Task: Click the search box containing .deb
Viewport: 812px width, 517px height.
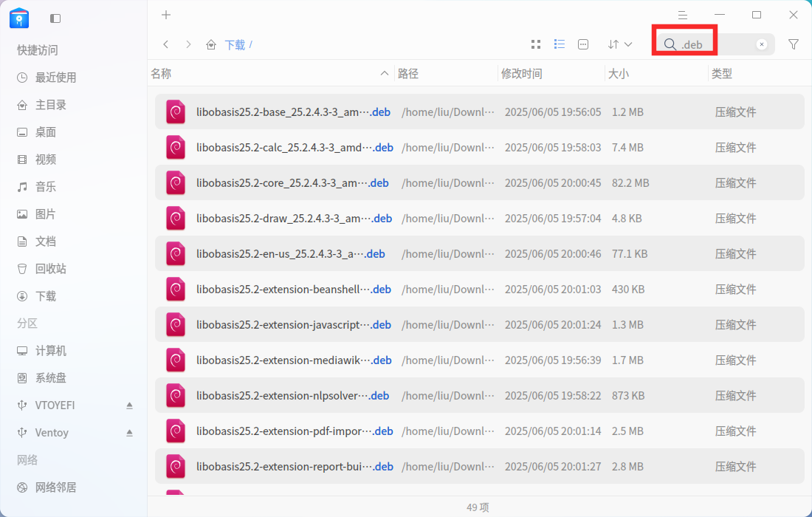Action: click(x=715, y=44)
